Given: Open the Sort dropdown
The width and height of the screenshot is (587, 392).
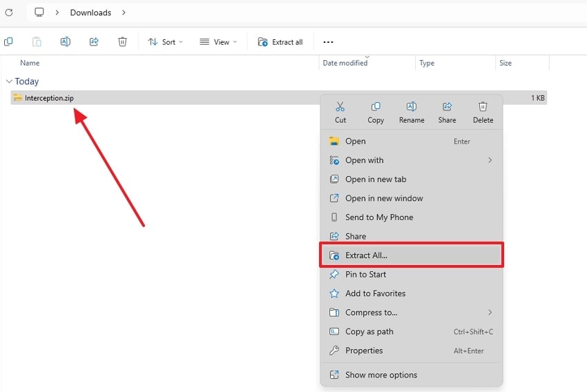Looking at the screenshot, I should coord(165,42).
